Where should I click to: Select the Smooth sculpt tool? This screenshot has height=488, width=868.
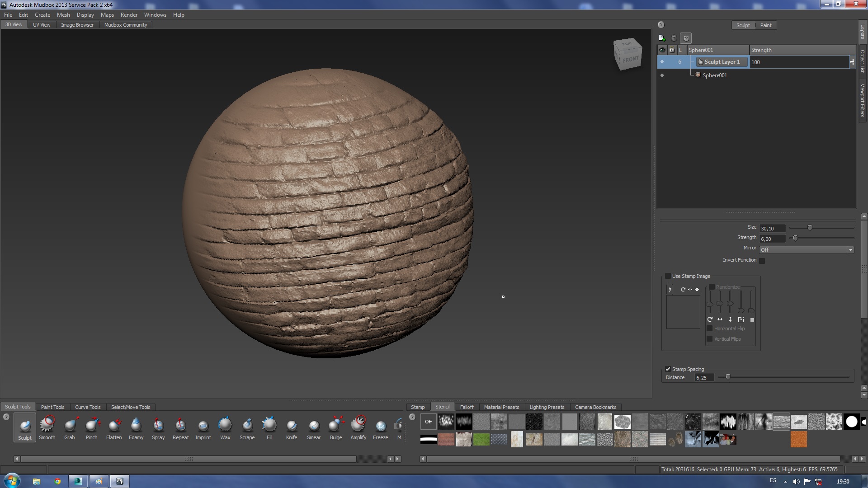pyautogui.click(x=47, y=427)
